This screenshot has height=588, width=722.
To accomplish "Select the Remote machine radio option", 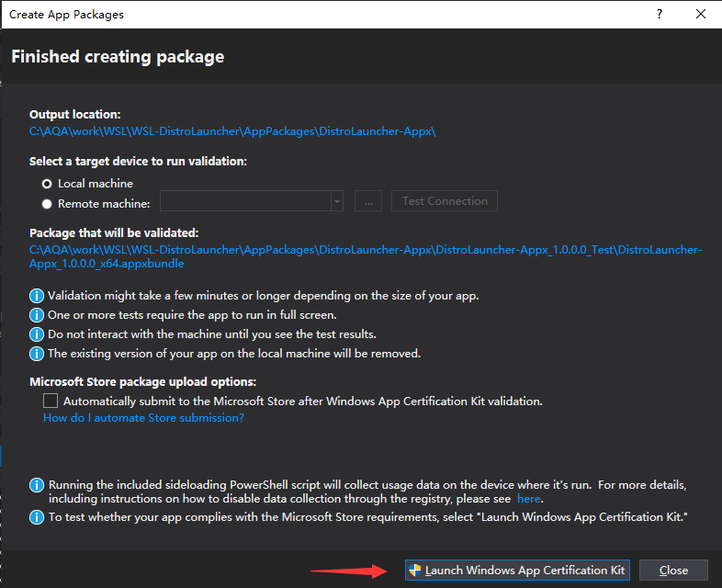I will (47, 204).
